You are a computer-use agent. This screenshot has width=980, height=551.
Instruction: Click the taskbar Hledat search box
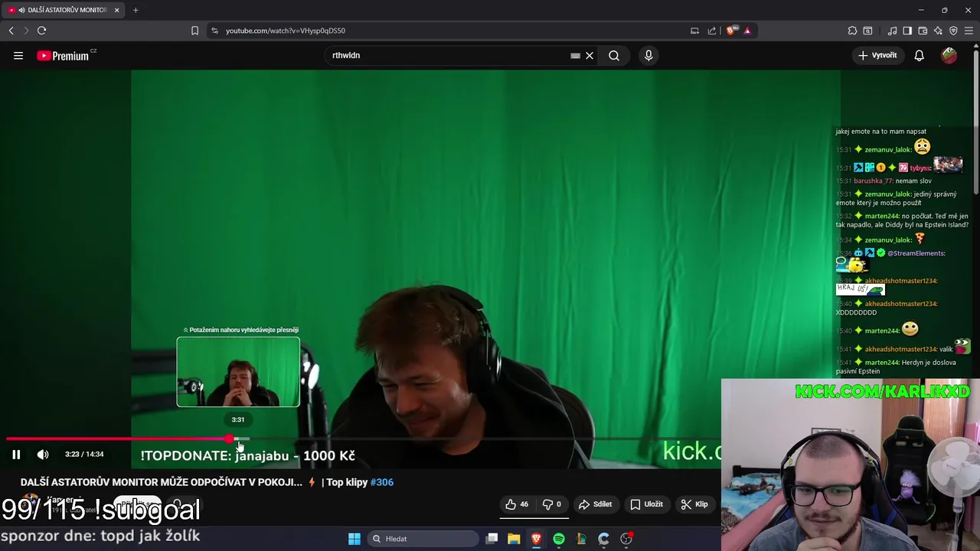pos(423,539)
